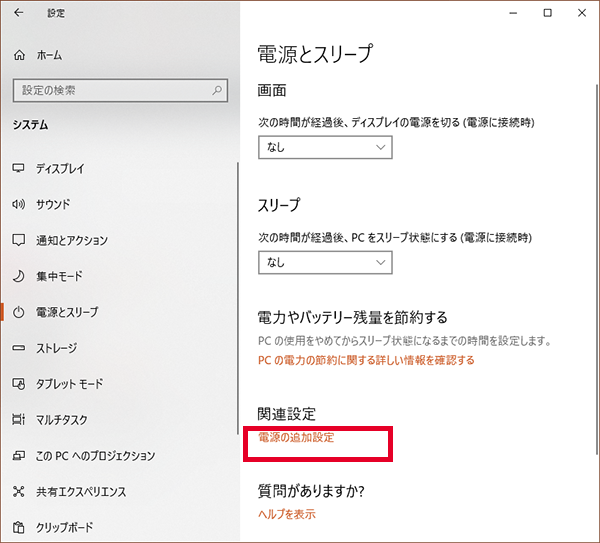This screenshot has width=600, height=543.
Task: Open display power-off time dropdown
Action: pyautogui.click(x=325, y=147)
